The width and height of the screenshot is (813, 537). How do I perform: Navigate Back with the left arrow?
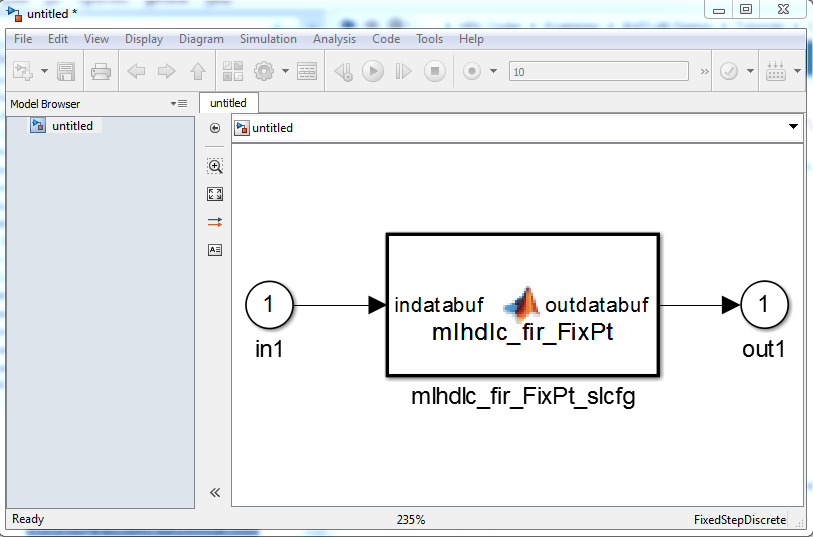pos(136,71)
